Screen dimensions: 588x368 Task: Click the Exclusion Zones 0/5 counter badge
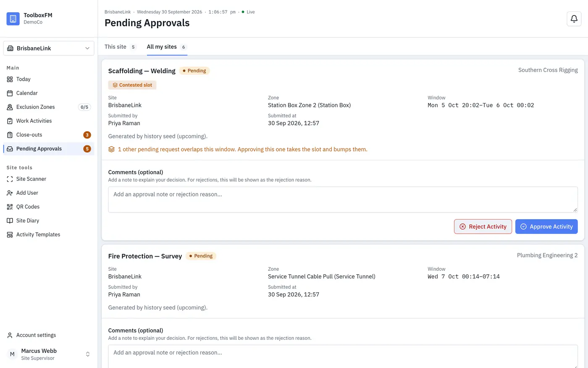tap(84, 107)
